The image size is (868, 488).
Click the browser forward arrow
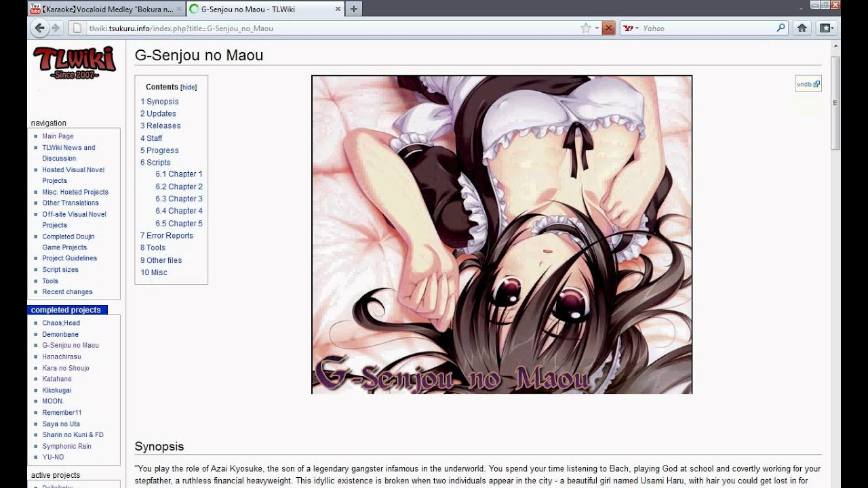[56, 28]
